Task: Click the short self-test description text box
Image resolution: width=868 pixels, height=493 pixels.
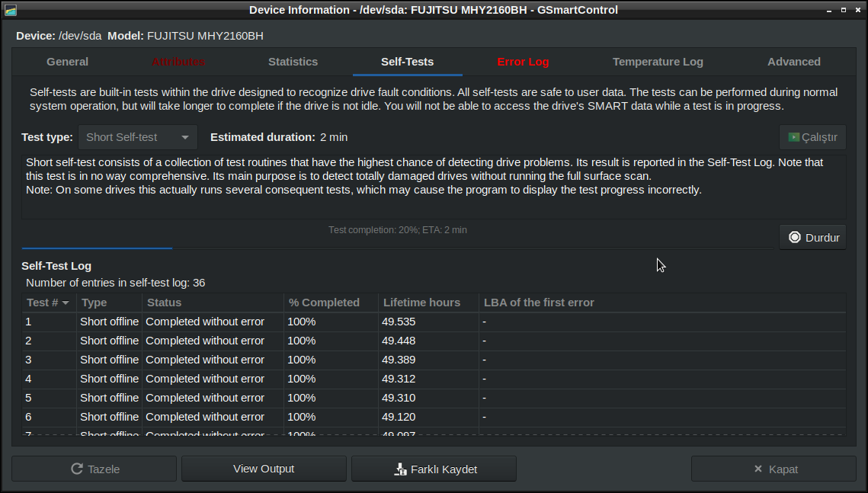Action: (434, 187)
